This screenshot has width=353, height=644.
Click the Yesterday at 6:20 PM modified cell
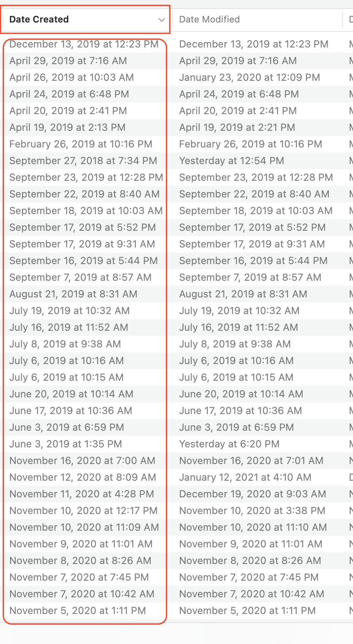tap(229, 444)
